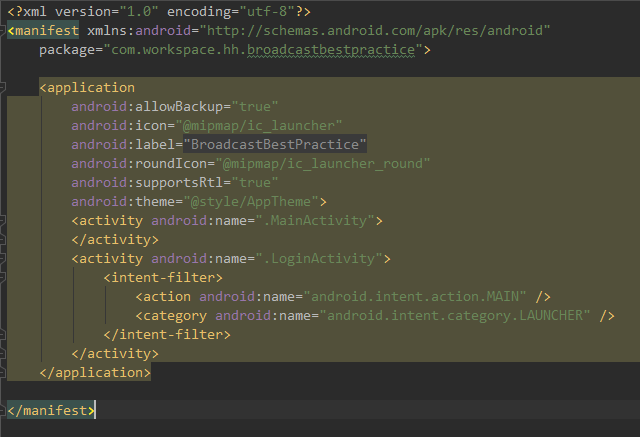This screenshot has width=640, height=437.
Task: Click the "android.intent.action.MAIN" string
Action: click(x=415, y=296)
